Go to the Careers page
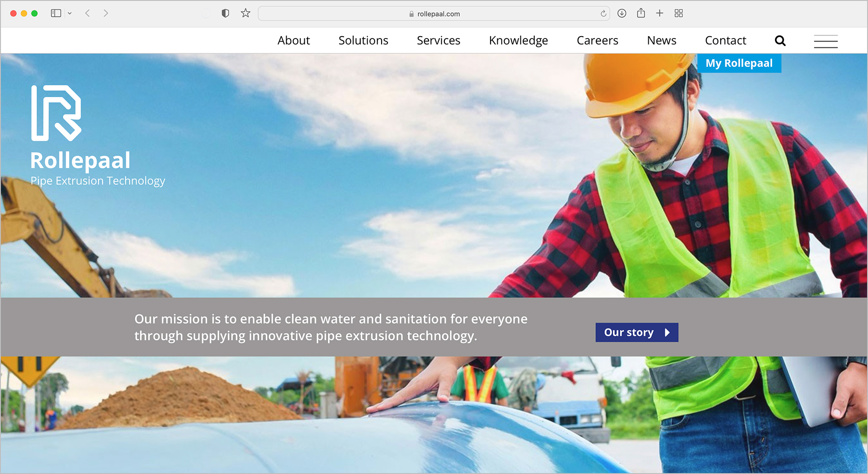Screen dimensions: 868x474 pyautogui.click(x=597, y=41)
